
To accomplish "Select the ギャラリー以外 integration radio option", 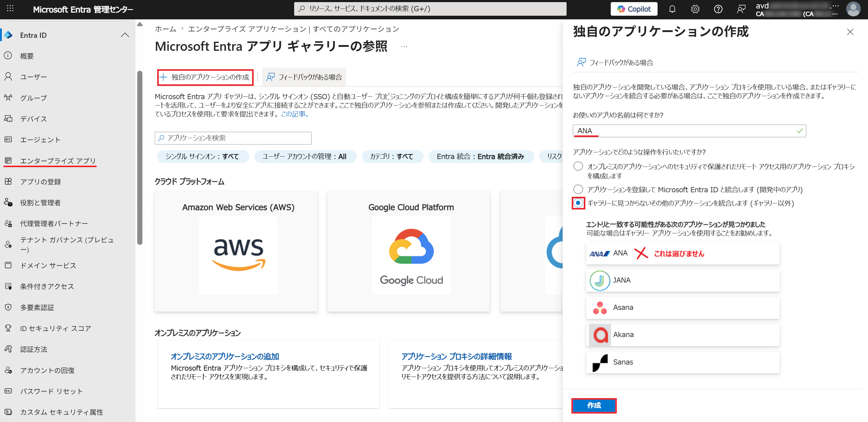I will (x=578, y=203).
